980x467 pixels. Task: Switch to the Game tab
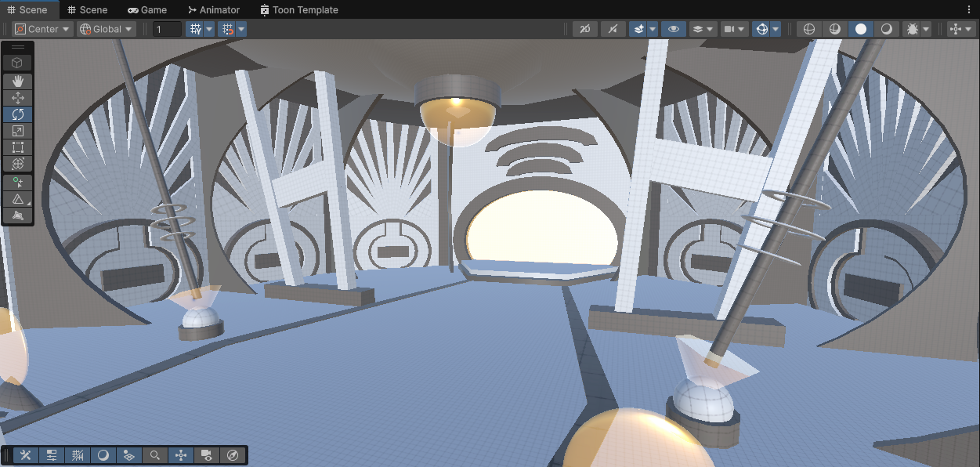coord(147,9)
